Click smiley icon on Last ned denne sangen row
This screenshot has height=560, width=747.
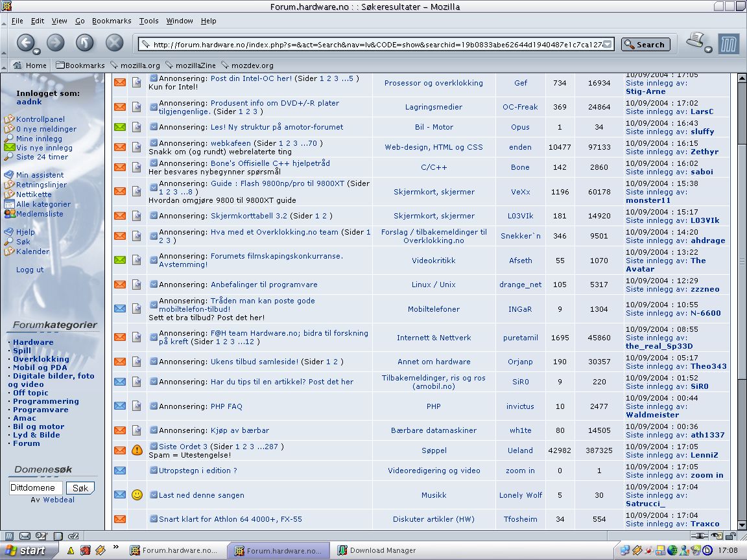click(x=137, y=495)
